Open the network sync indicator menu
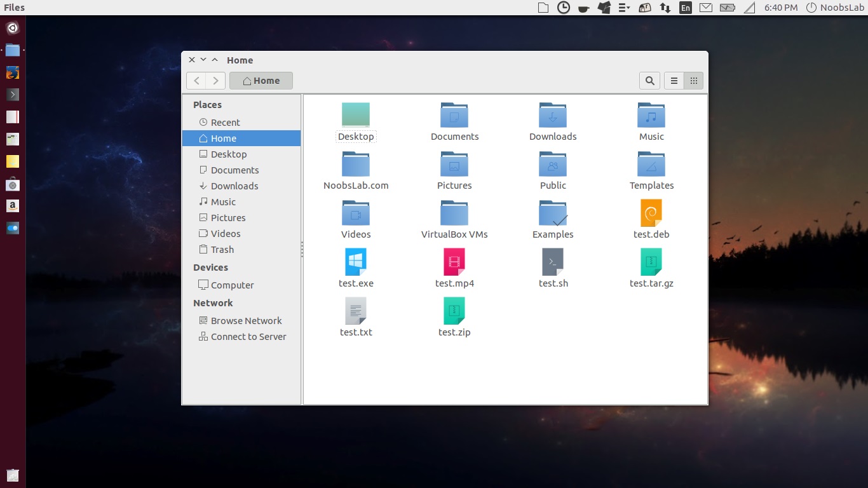Screen dimensions: 868x488 [665, 8]
